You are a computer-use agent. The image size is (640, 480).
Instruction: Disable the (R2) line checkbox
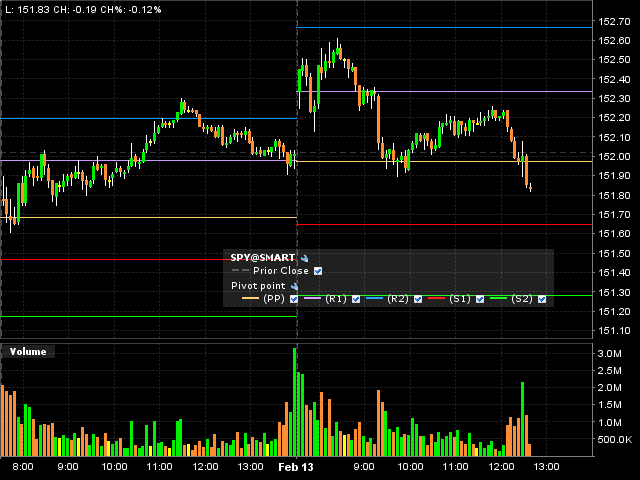click(x=418, y=299)
